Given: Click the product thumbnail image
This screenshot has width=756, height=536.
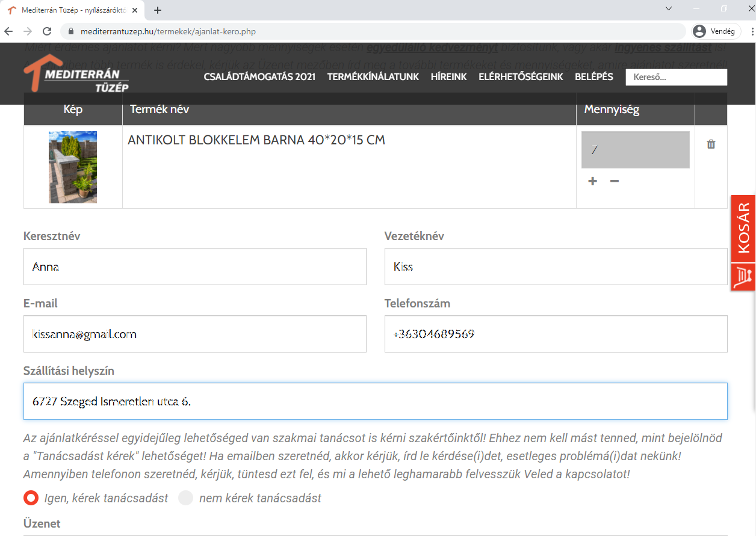Looking at the screenshot, I should pos(73,167).
